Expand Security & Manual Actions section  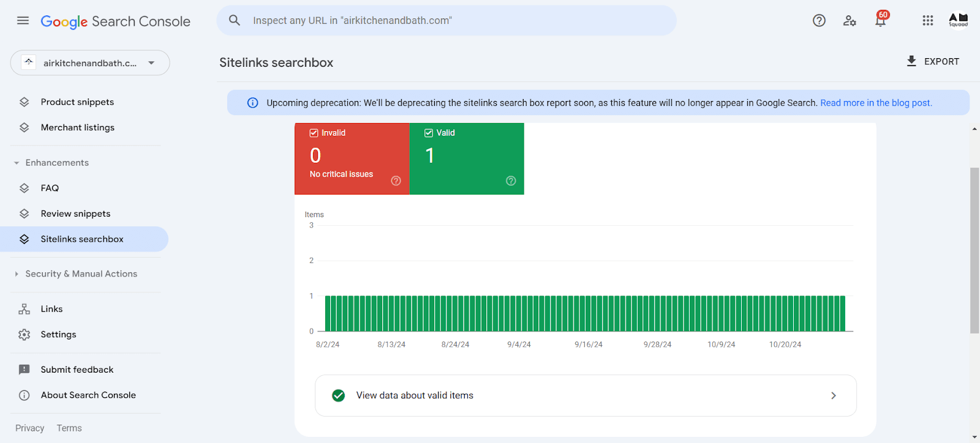point(17,274)
